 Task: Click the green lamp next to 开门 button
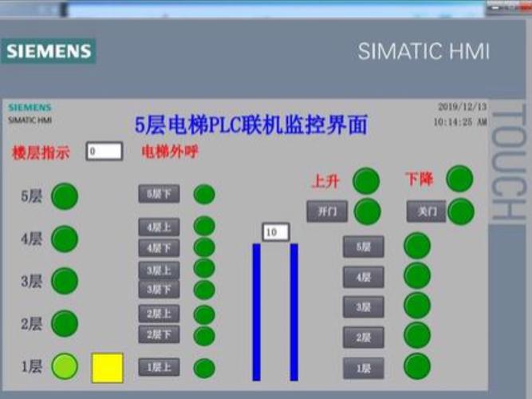(367, 211)
